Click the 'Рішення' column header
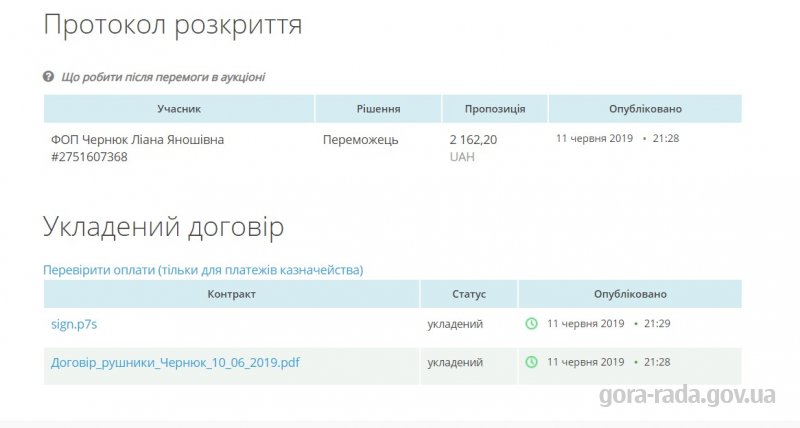Image resolution: width=800 pixels, height=428 pixels. tap(378, 109)
